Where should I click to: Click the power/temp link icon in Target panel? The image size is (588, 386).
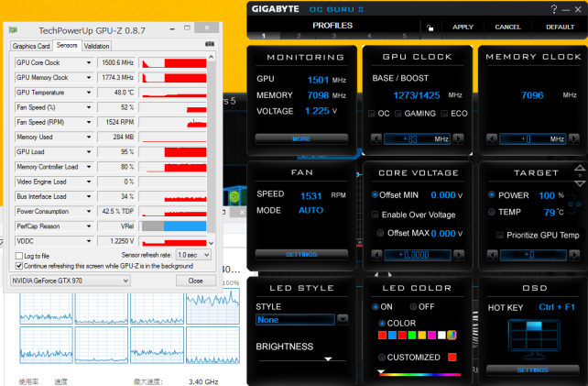(574, 204)
